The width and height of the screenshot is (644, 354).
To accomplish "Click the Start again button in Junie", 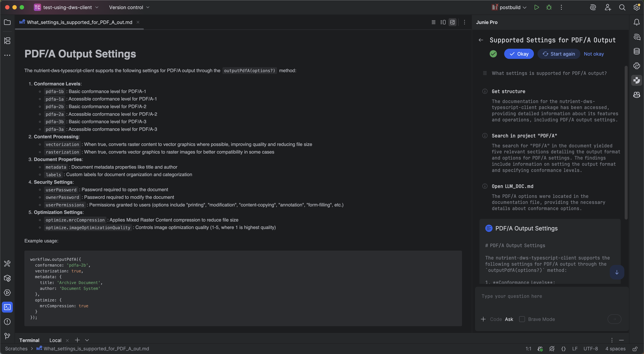I will (559, 54).
